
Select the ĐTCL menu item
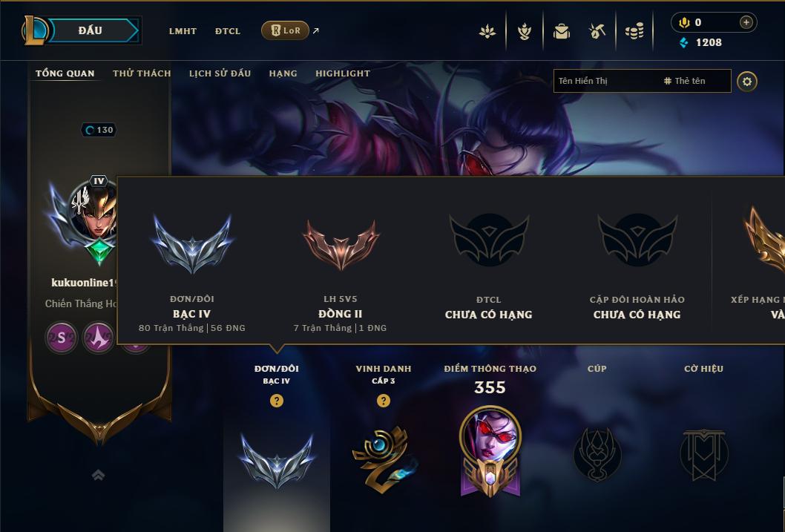[228, 31]
